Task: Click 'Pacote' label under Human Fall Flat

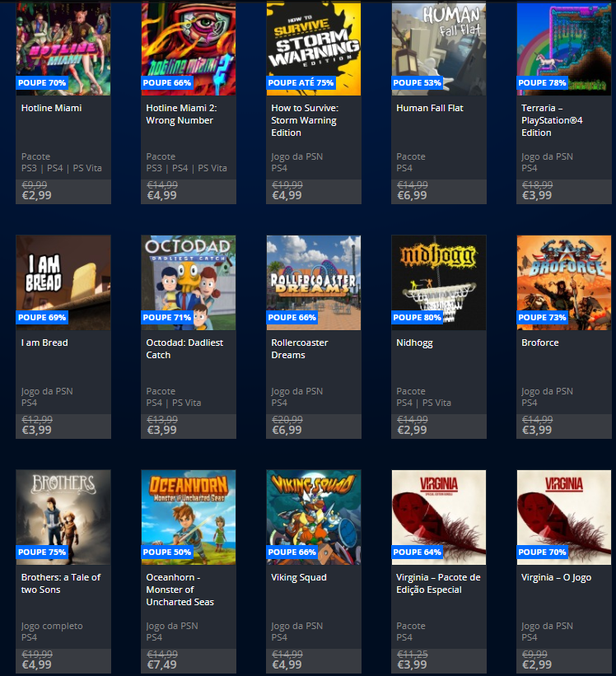Action: tap(411, 156)
